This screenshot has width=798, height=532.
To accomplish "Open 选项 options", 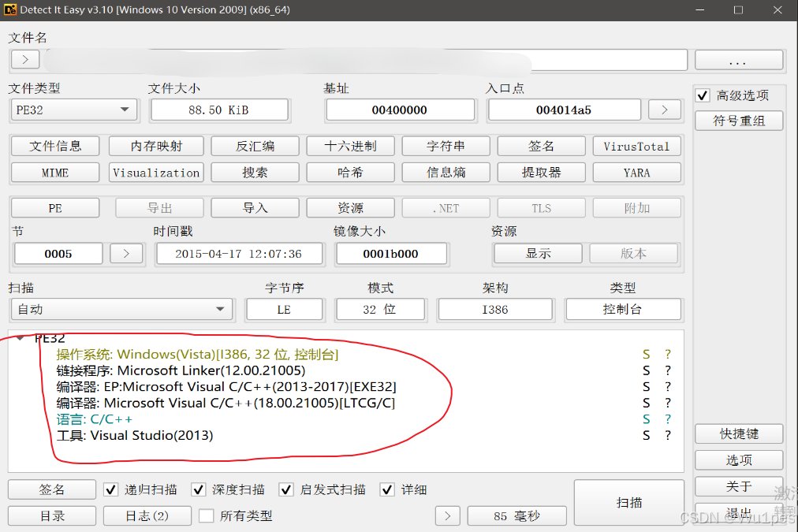I will 738,460.
